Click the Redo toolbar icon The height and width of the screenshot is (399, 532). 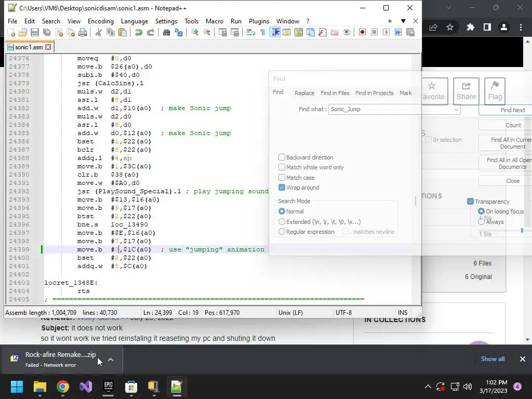[150, 32]
